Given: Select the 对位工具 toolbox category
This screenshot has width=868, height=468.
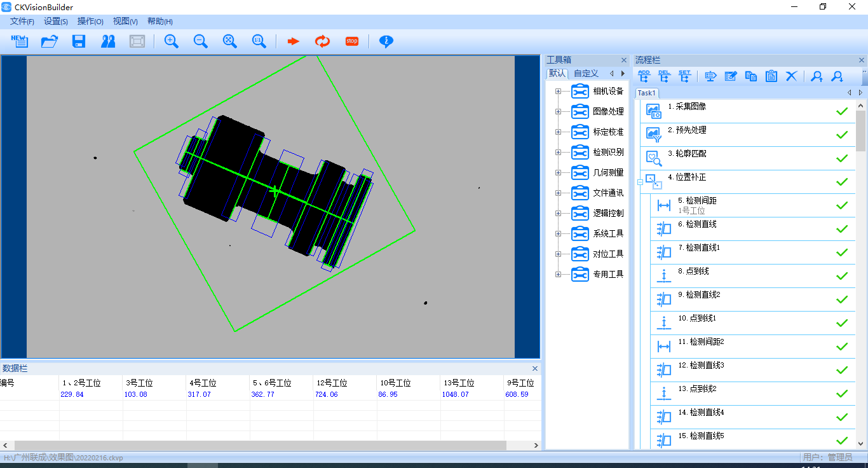Looking at the screenshot, I should coord(608,254).
